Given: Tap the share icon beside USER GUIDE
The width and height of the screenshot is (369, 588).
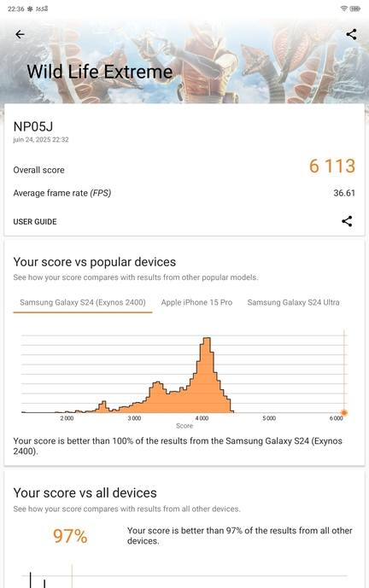Looking at the screenshot, I should pos(347,221).
